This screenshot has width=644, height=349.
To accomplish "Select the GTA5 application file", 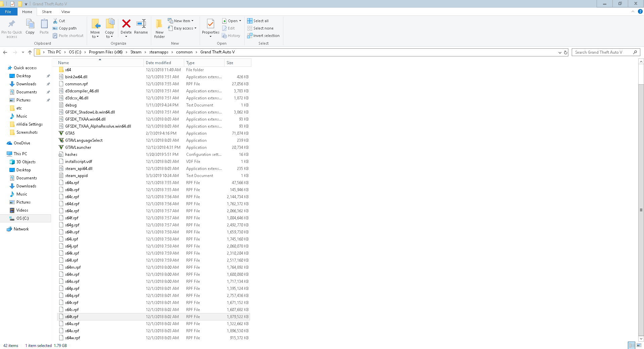I will click(x=154, y=133).
